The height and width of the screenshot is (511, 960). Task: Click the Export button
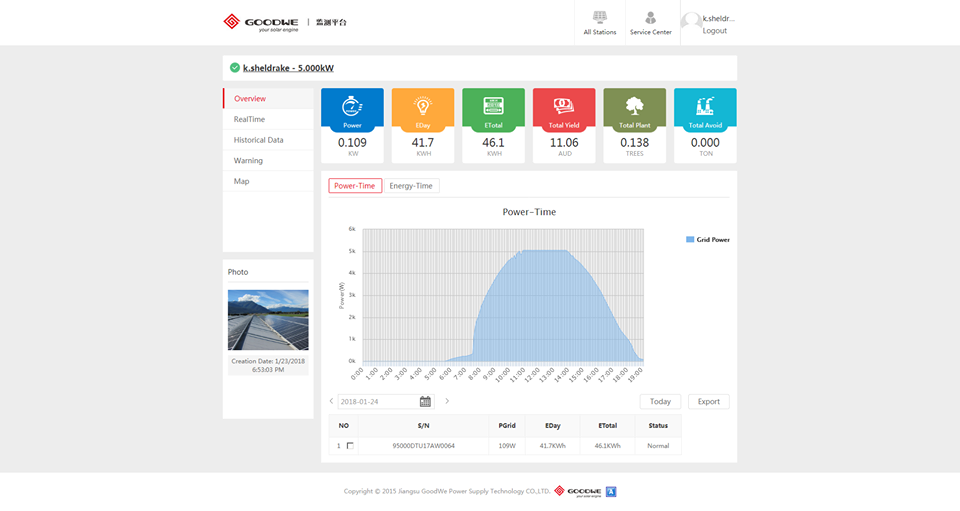pos(708,402)
